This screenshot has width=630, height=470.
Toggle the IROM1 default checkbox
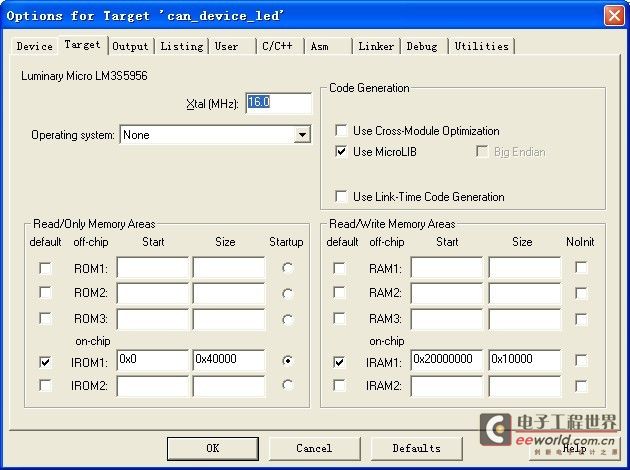click(45, 362)
